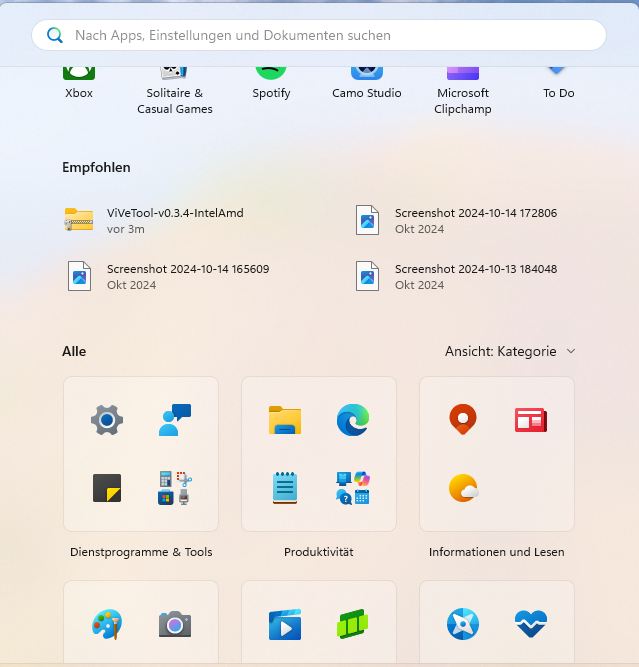The width and height of the screenshot is (639, 667).
Task: Open Screenshot 2024-10-14 165609 file
Action: [x=168, y=276]
